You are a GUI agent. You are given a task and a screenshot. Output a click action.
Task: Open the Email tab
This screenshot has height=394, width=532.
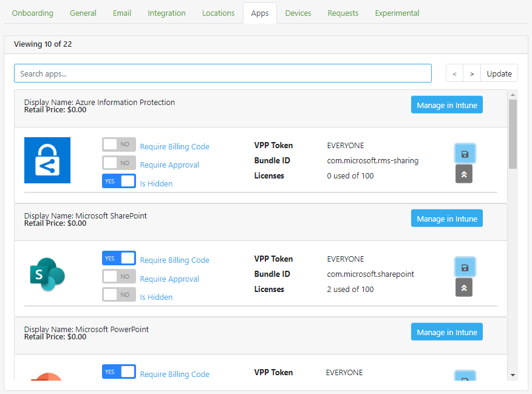(122, 13)
